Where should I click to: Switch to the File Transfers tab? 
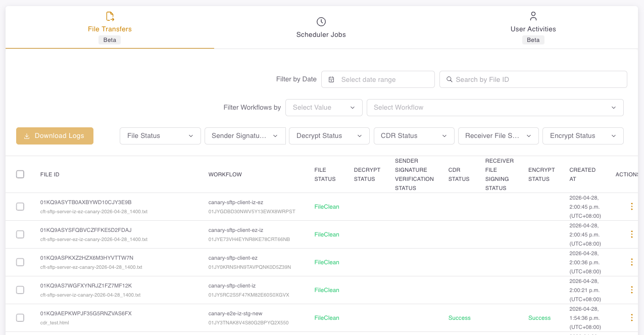[x=110, y=28]
